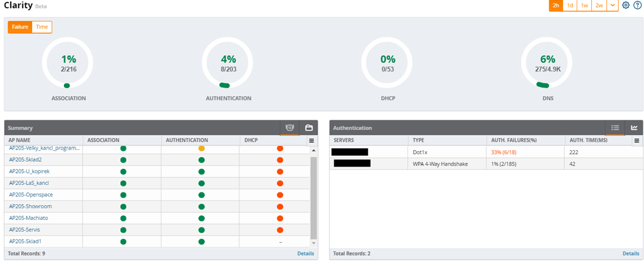
Task: Show Authentication panel chart view icon
Action: click(634, 128)
